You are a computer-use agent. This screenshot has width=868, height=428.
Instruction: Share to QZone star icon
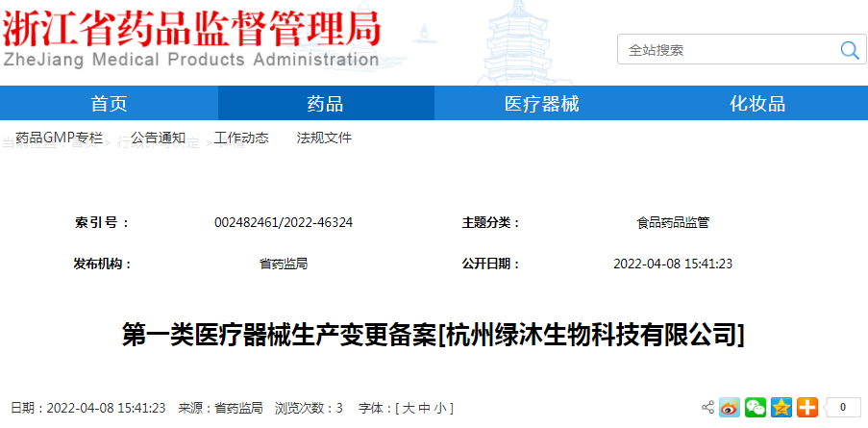[x=781, y=408]
